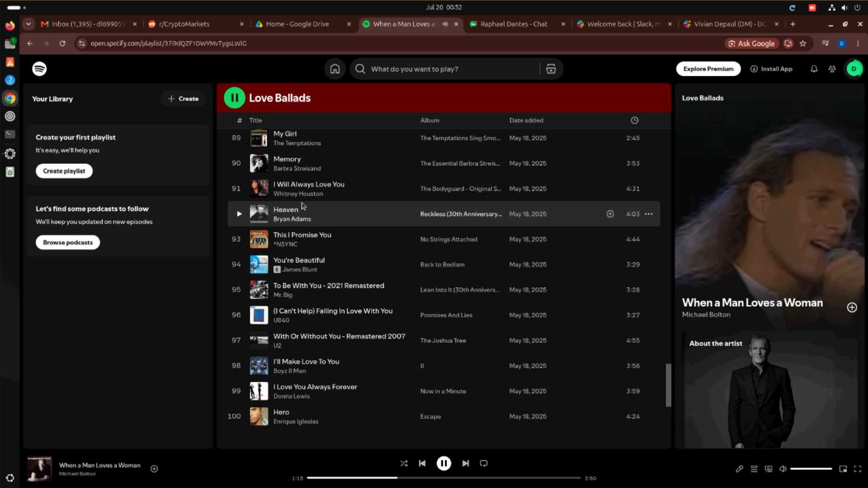Click the magnifier icon in the search bar
868x488 pixels.
360,69
